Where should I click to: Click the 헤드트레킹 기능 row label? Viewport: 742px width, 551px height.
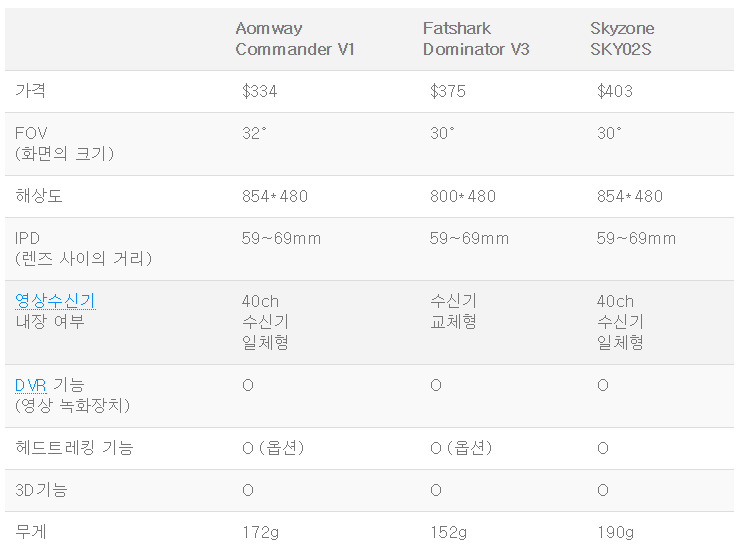coord(74,448)
